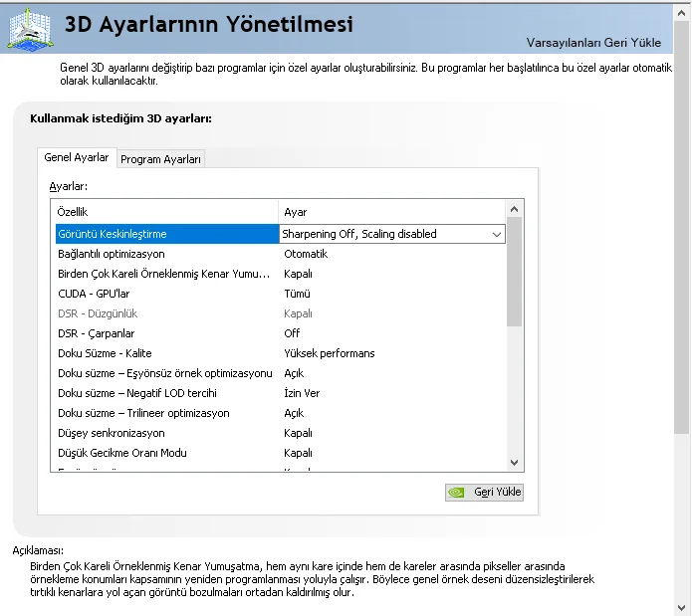692x616 pixels.
Task: Select DSR - Çarpanlar setting row
Action: [97, 333]
